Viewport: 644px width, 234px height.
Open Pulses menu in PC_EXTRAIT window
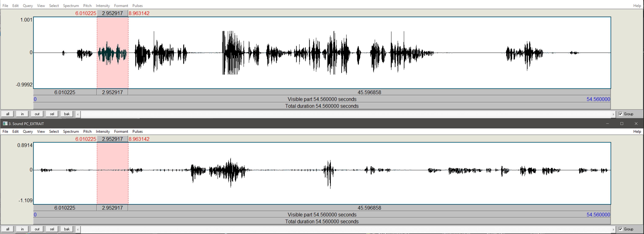138,131
